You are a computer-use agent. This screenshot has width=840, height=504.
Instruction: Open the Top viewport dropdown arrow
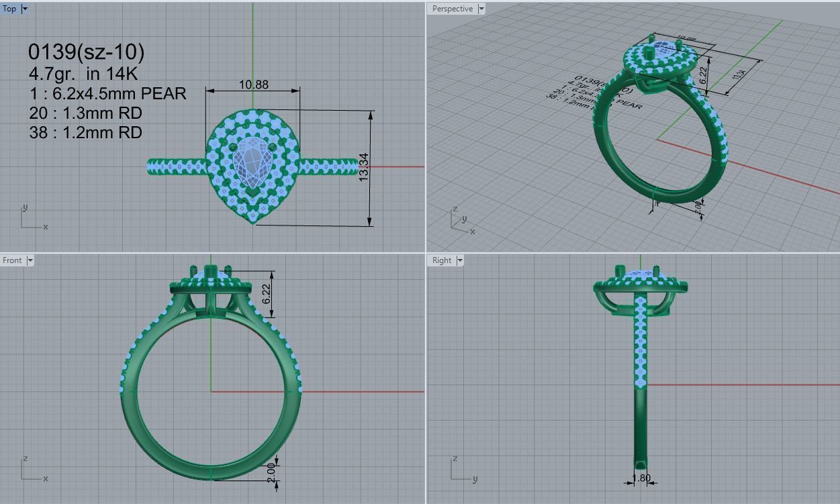26,9
